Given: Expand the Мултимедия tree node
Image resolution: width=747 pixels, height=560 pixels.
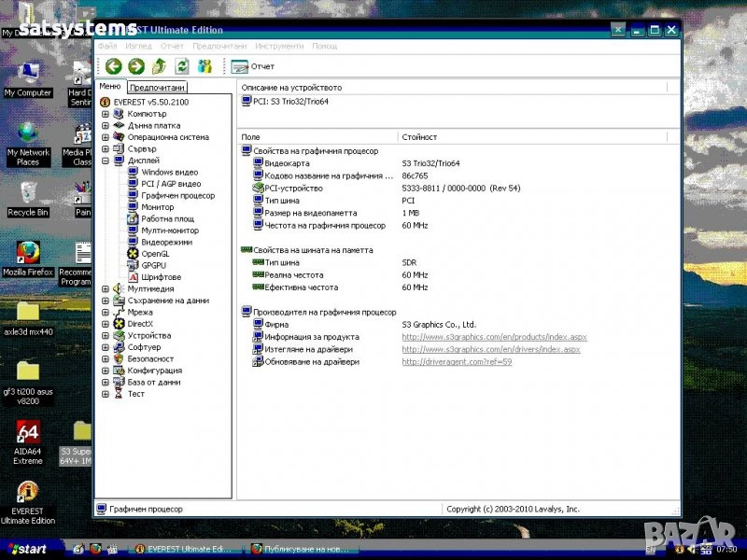Looking at the screenshot, I should [x=106, y=289].
